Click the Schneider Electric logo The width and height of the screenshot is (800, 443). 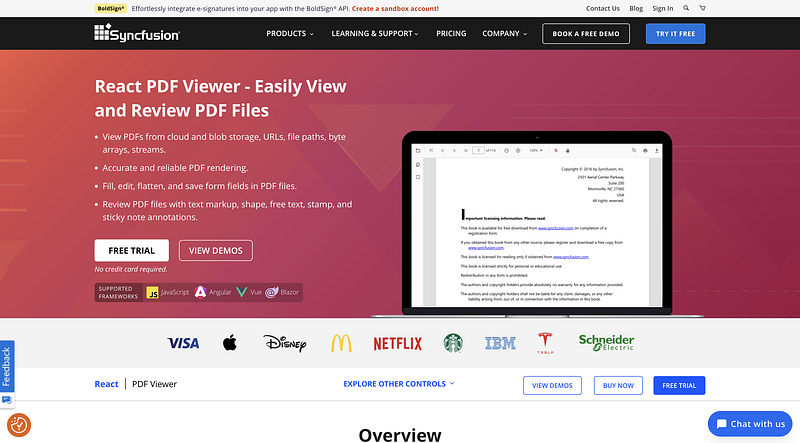pos(607,342)
